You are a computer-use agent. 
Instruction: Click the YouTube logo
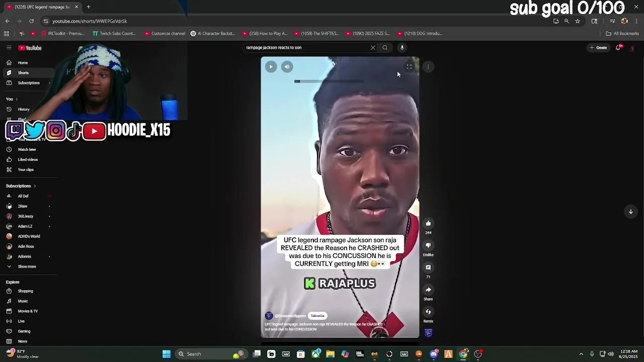30,48
